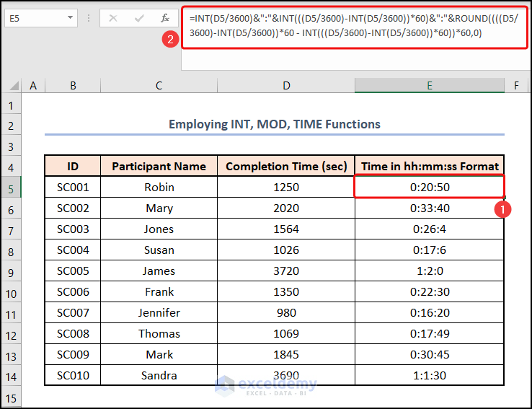Select column A header

coord(33,86)
